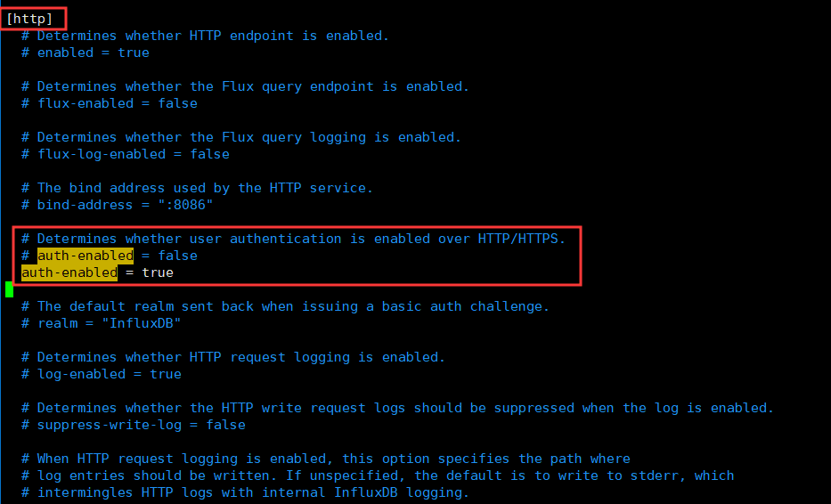
Task: Click the suppress-write-log = false line
Action: coord(133,425)
